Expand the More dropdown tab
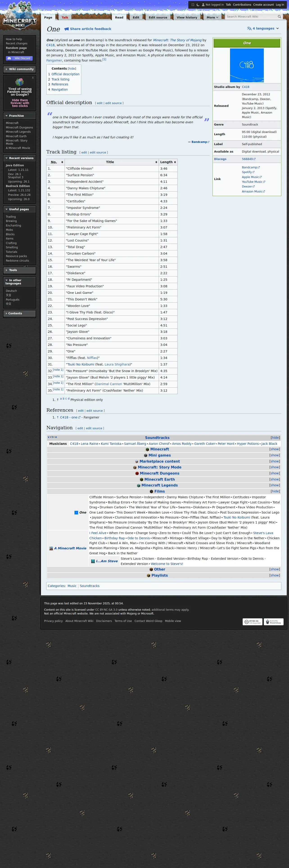This screenshot has width=289, height=868. pyautogui.click(x=212, y=18)
